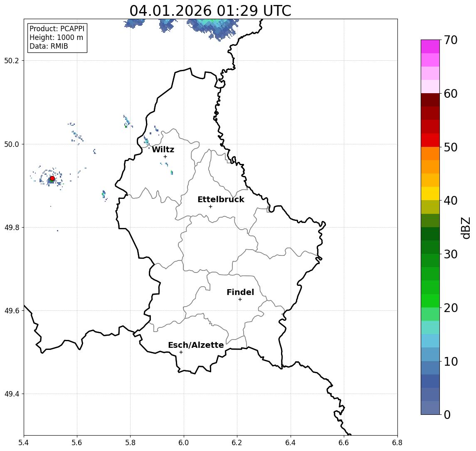Click the 'Esch/Alzette' label

[x=196, y=345]
